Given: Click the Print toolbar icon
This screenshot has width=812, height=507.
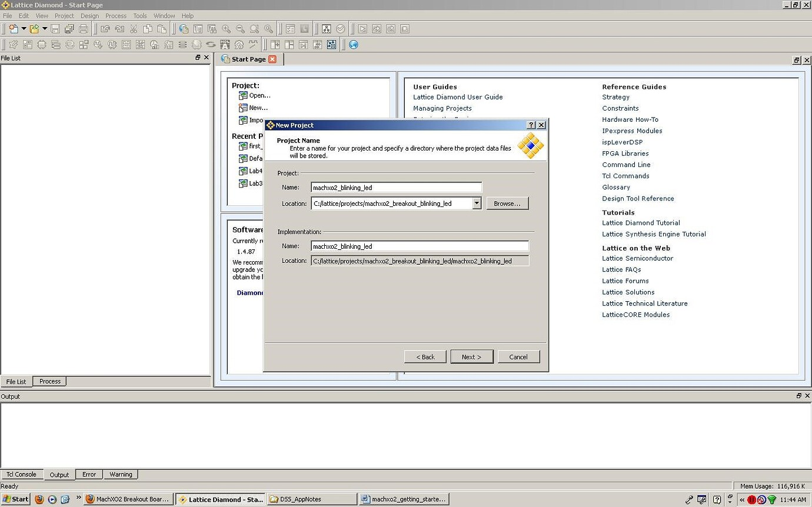Looking at the screenshot, I should (x=84, y=29).
